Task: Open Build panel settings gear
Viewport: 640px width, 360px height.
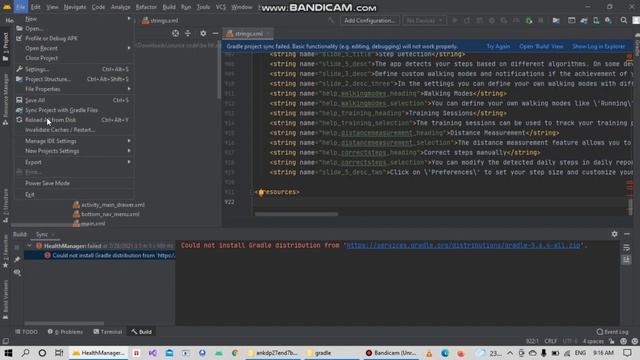Action: point(614,234)
